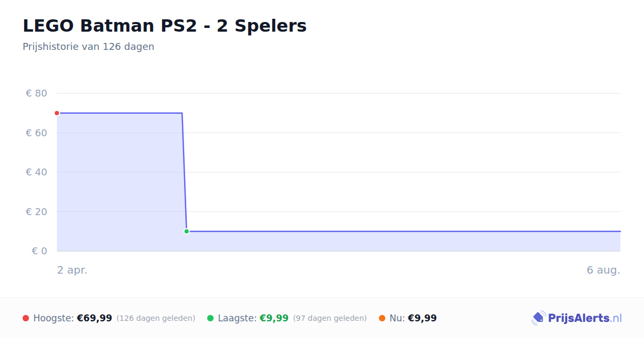Select the red highest-price point on chart

57,113
